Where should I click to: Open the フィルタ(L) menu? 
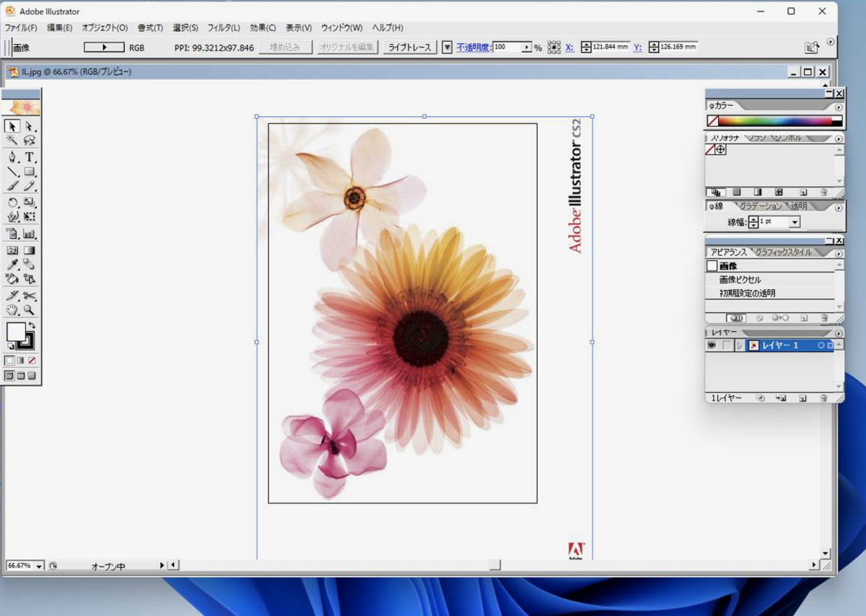[x=224, y=28]
